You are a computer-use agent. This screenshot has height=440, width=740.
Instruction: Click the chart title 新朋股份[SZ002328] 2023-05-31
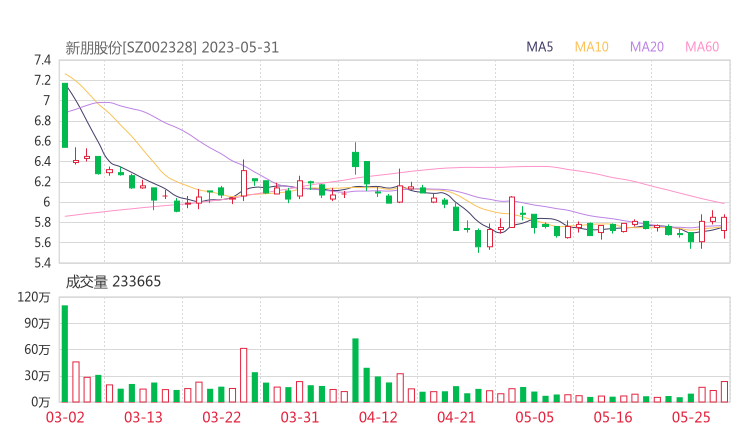coord(172,48)
